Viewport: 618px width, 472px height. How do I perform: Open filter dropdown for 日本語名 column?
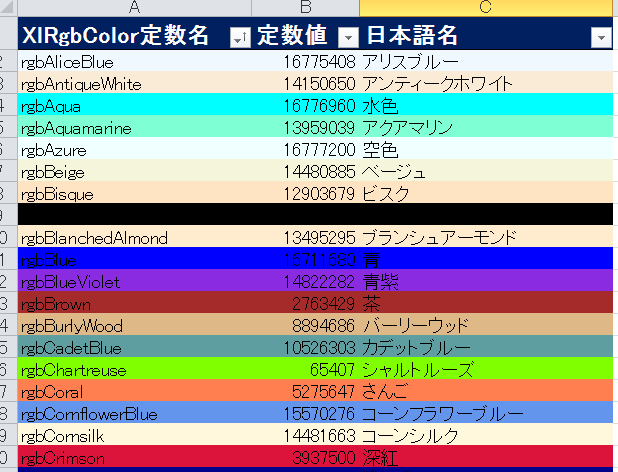click(601, 38)
